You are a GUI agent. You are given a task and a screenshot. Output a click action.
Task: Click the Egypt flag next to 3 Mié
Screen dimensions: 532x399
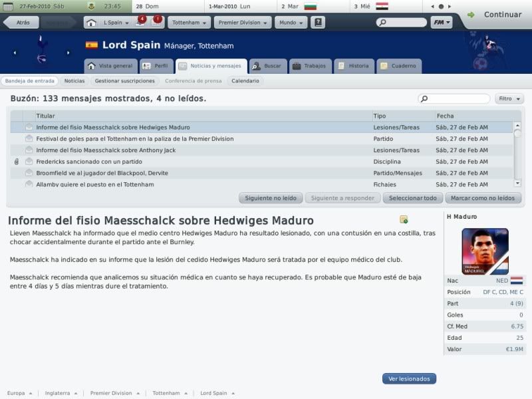[x=382, y=7]
